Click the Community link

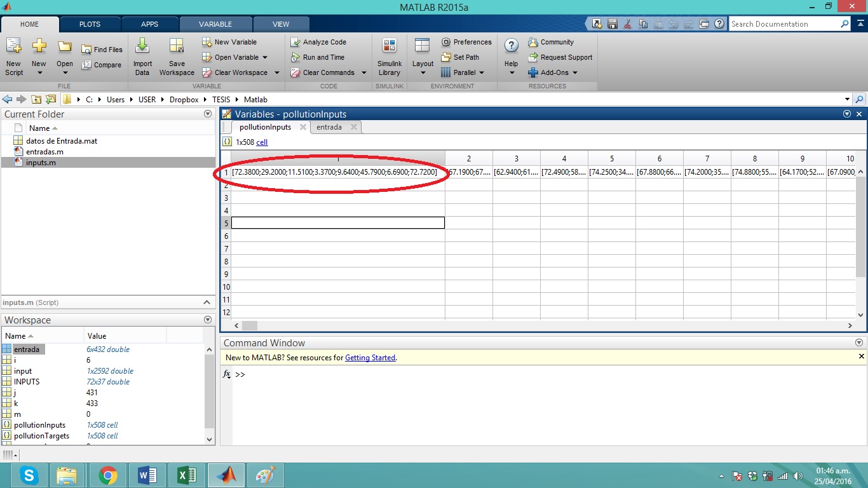tap(550, 42)
